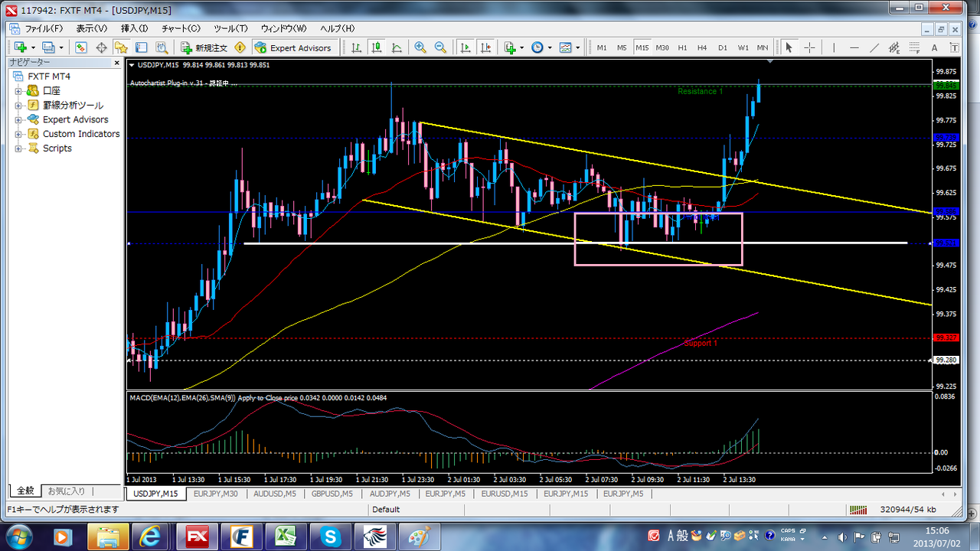This screenshot has height=551, width=980.
Task: Switch chart to bar chart icon
Action: coord(357,47)
